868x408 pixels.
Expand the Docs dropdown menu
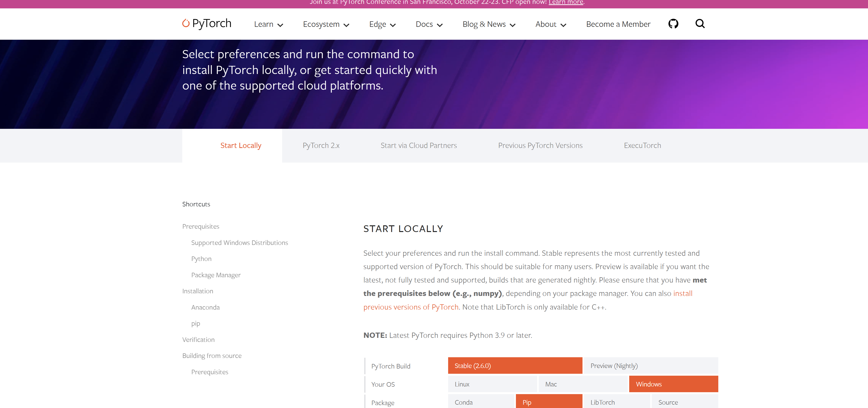[x=428, y=24]
